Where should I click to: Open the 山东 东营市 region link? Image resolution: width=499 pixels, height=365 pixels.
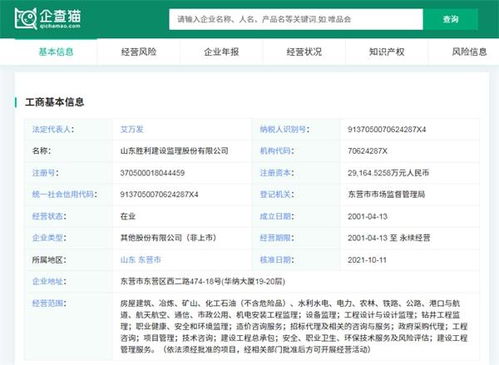click(x=140, y=260)
